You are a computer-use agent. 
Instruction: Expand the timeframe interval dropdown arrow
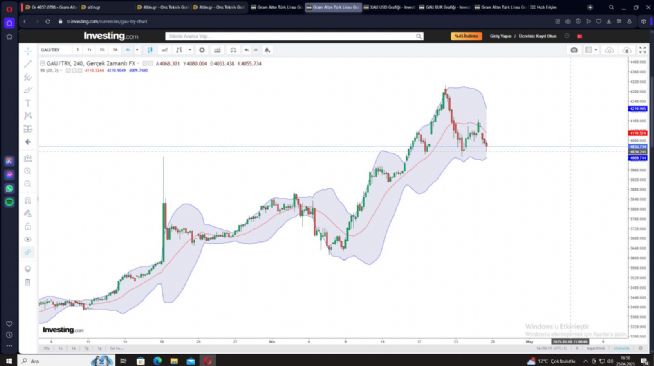(x=137, y=50)
